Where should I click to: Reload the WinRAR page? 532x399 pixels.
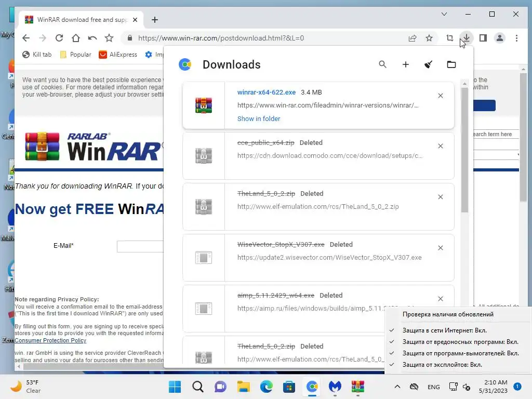click(x=59, y=38)
